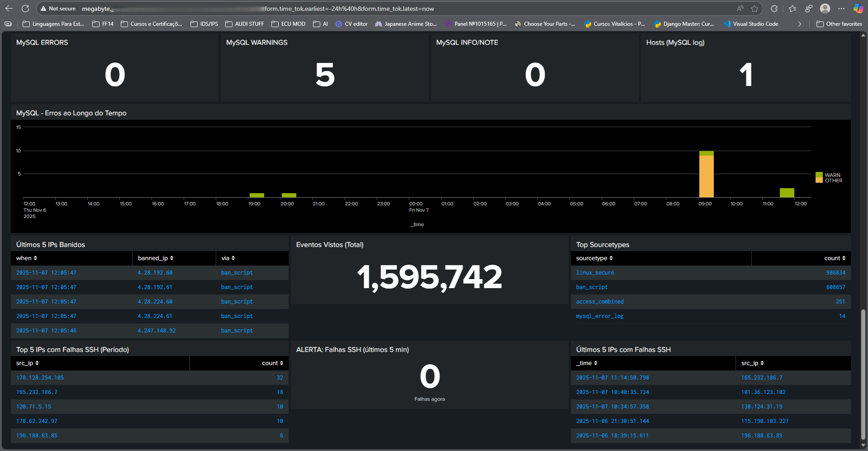This screenshot has height=451, width=868.
Task: Open the browser extensions puzzle icon
Action: tap(774, 9)
